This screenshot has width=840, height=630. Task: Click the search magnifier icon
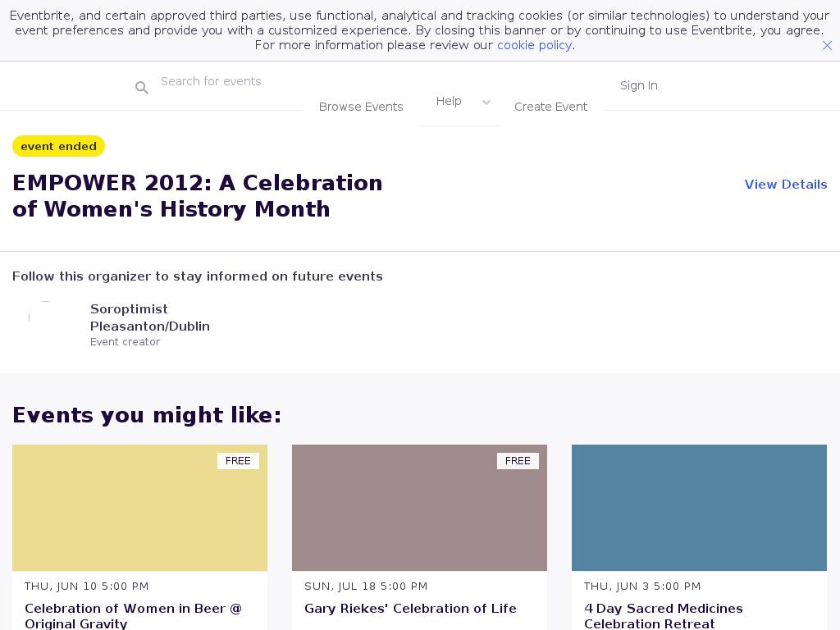(x=142, y=88)
